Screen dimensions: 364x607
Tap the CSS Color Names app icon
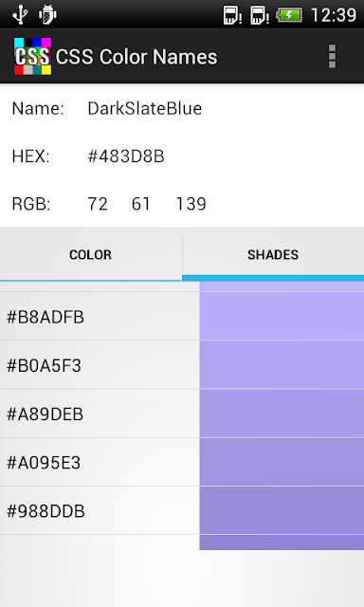point(32,57)
